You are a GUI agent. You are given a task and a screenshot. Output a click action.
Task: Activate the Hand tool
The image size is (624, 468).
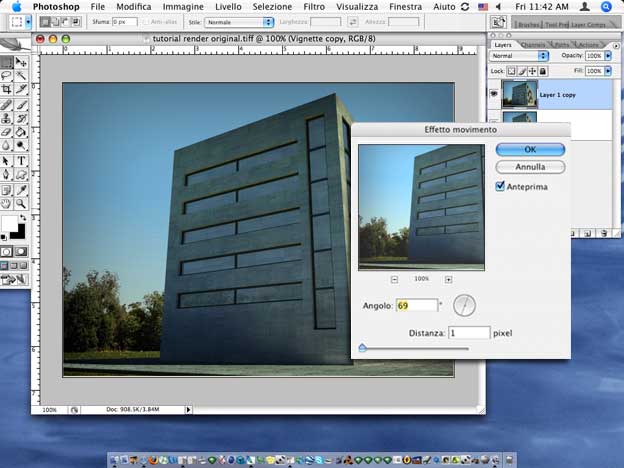coord(7,202)
